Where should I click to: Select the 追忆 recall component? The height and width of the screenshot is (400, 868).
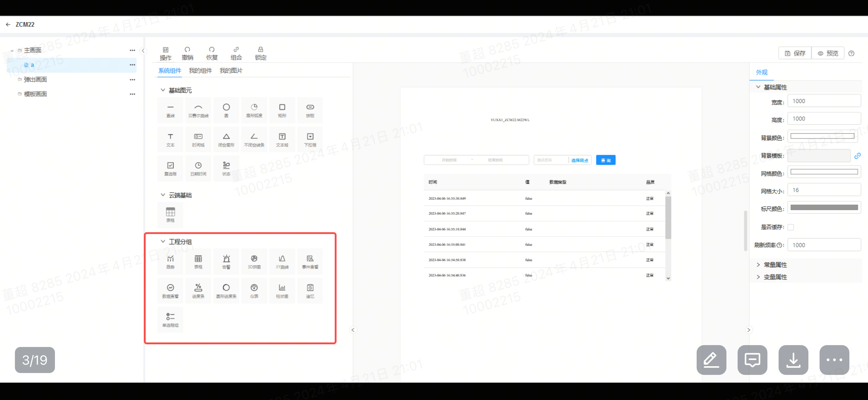click(310, 291)
